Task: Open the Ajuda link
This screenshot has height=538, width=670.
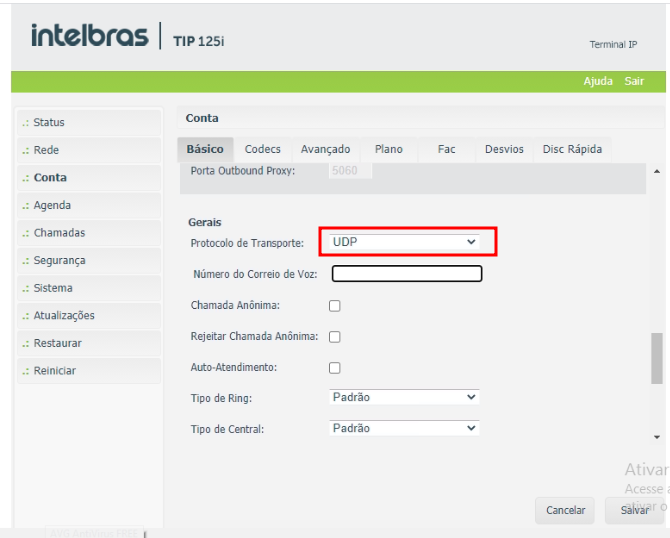Action: [598, 81]
